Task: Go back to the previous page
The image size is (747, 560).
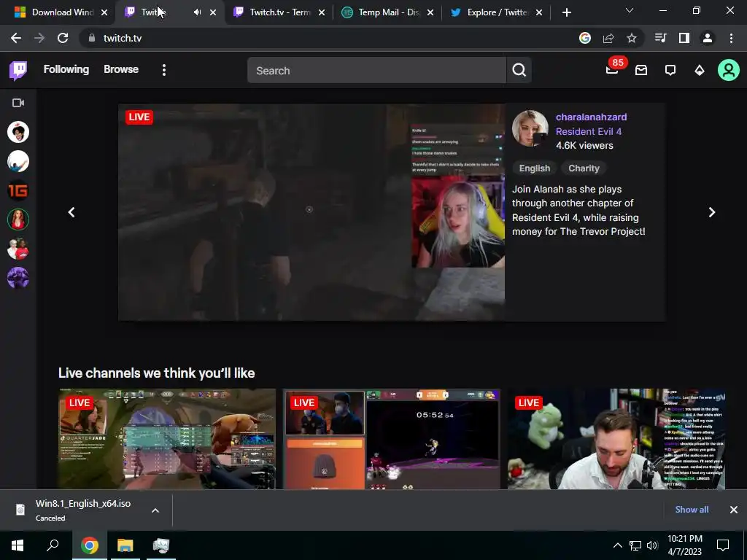Action: point(16,38)
